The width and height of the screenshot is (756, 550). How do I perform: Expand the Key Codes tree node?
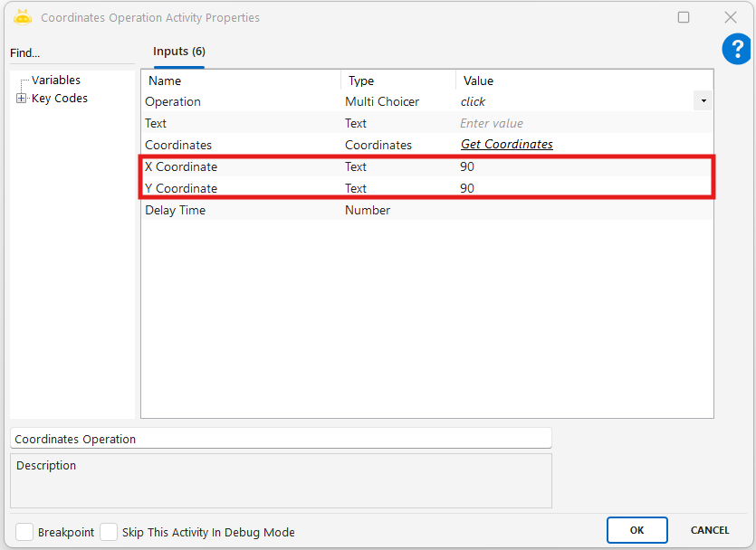(x=21, y=99)
